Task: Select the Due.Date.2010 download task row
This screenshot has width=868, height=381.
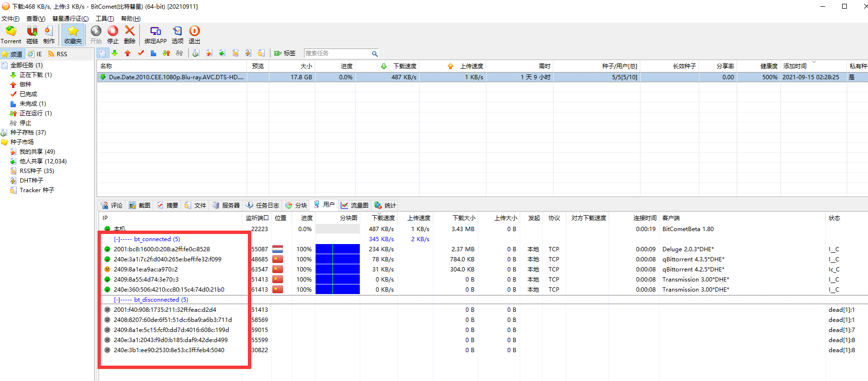Action: pyautogui.click(x=482, y=77)
